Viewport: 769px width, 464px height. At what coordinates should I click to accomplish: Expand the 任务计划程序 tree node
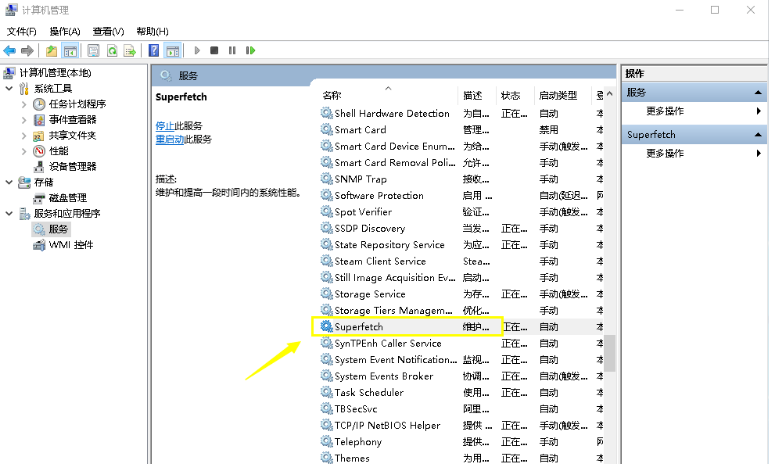[x=23, y=104]
